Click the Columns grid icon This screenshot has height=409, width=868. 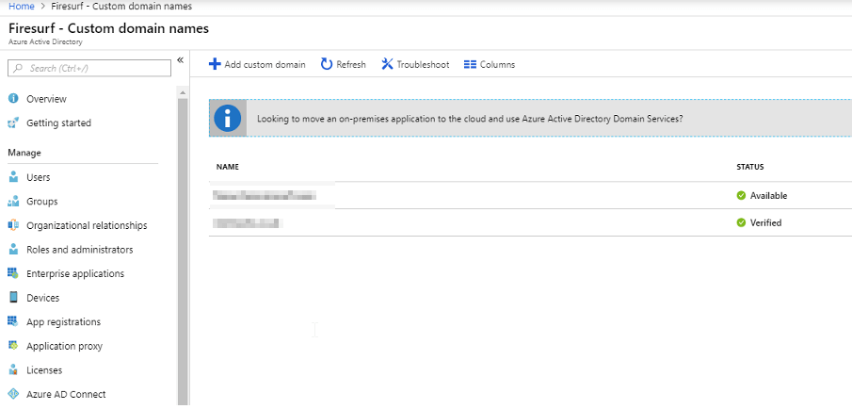coord(470,64)
